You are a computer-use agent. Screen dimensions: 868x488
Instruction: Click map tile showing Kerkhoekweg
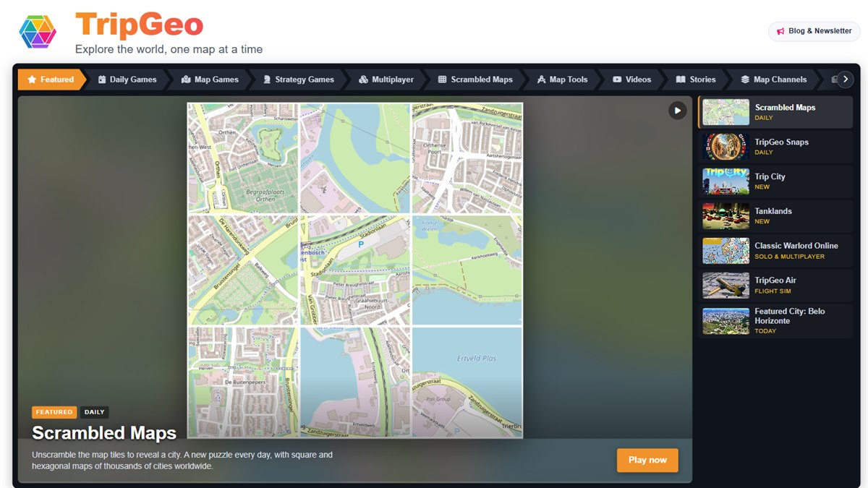click(467, 270)
